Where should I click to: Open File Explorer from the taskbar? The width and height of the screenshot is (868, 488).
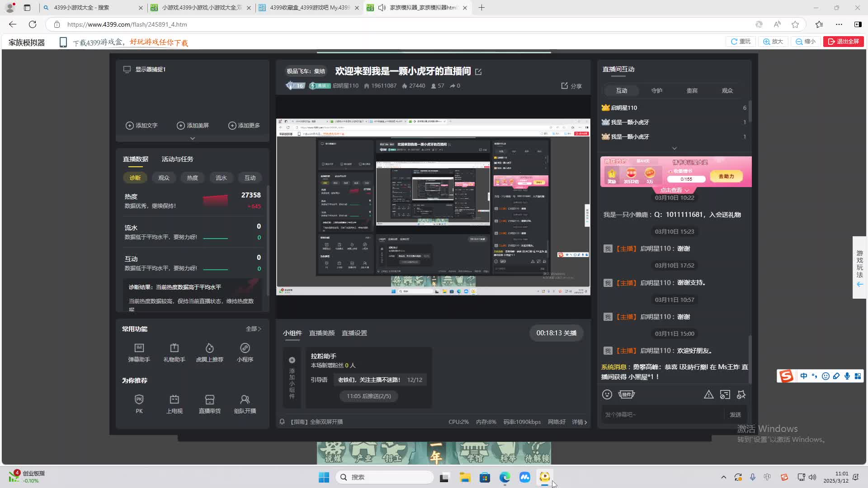coord(465,477)
